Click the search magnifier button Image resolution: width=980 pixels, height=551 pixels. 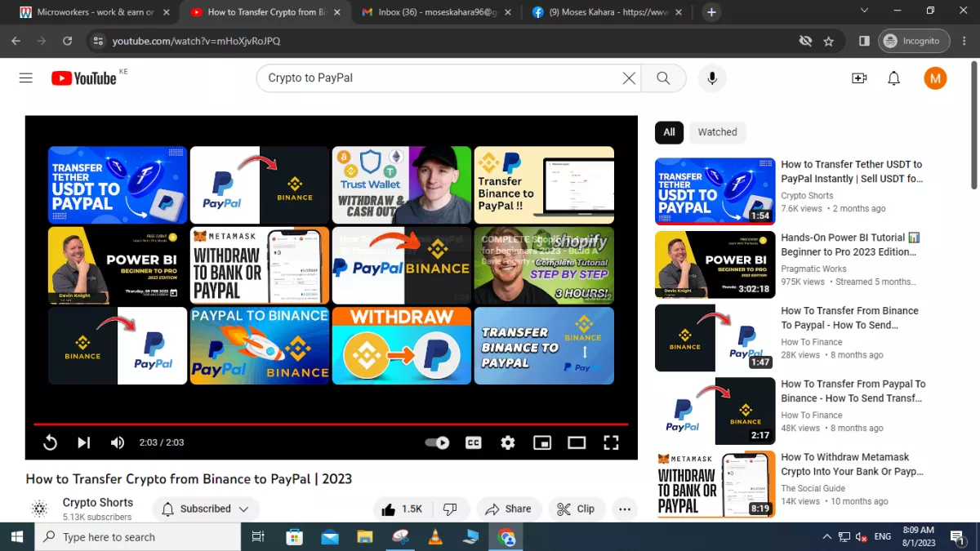click(x=663, y=78)
